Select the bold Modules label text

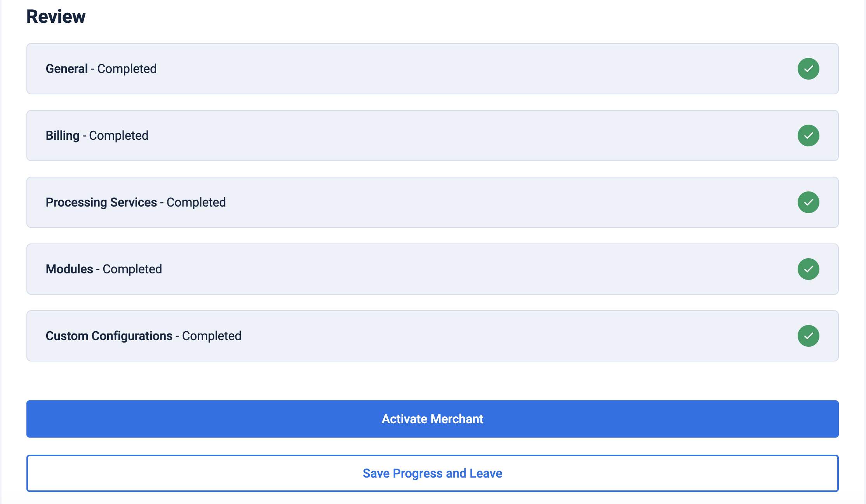(x=69, y=269)
